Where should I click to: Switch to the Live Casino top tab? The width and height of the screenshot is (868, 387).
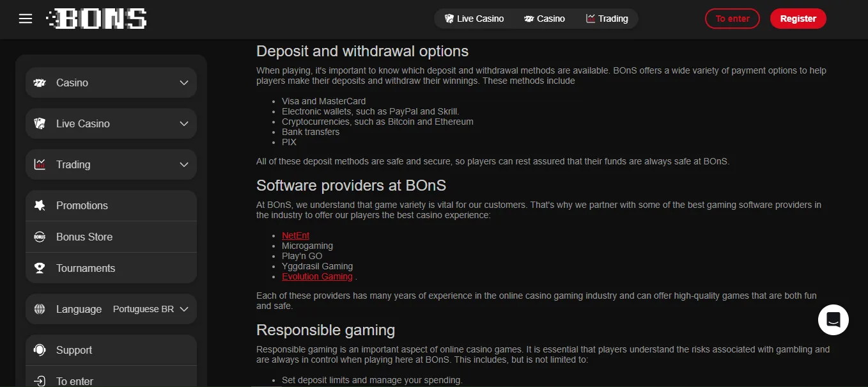click(474, 19)
